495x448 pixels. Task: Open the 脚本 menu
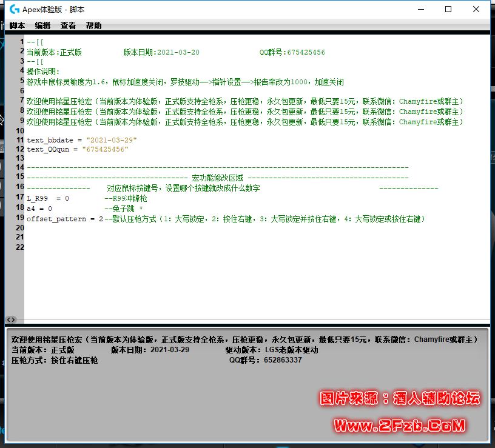[x=16, y=25]
